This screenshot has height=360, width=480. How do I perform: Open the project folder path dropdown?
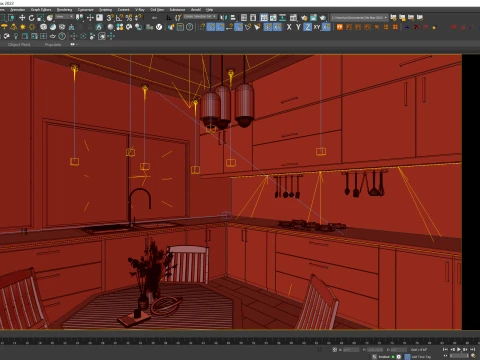coord(359,17)
